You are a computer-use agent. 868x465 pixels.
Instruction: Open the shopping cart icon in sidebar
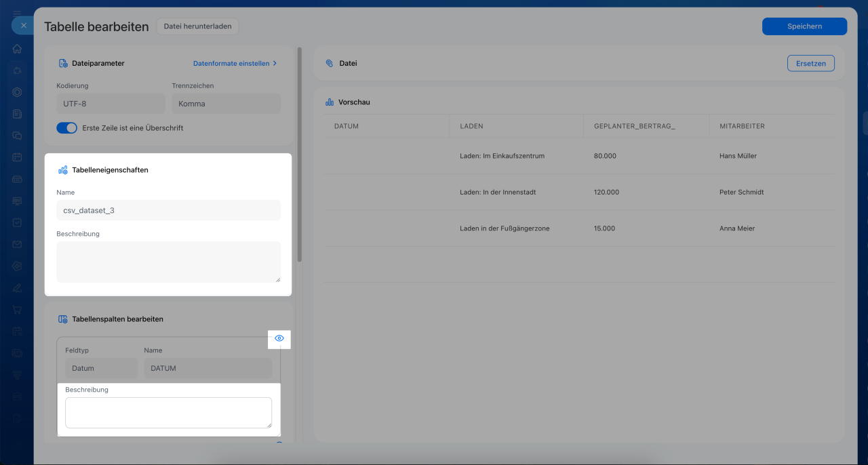click(x=17, y=309)
